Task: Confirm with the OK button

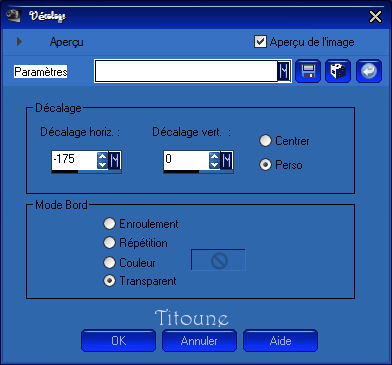Action: click(x=118, y=341)
